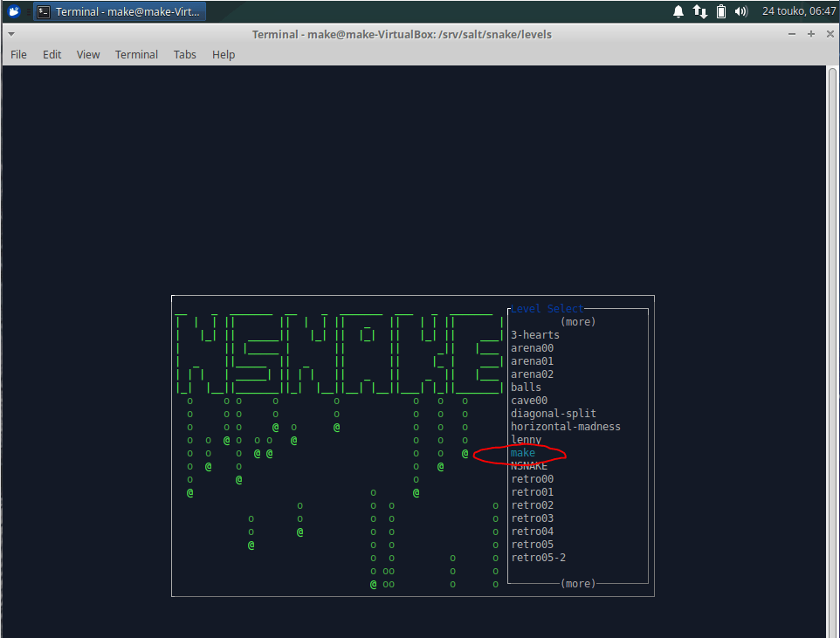Select the circled 'make' level

coord(523,453)
